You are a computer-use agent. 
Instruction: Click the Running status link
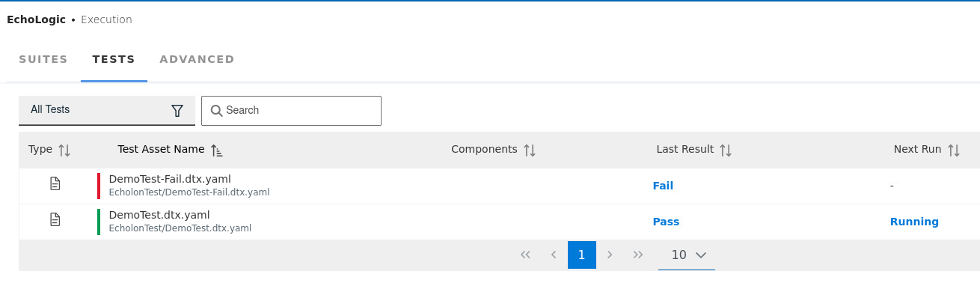pos(914,222)
